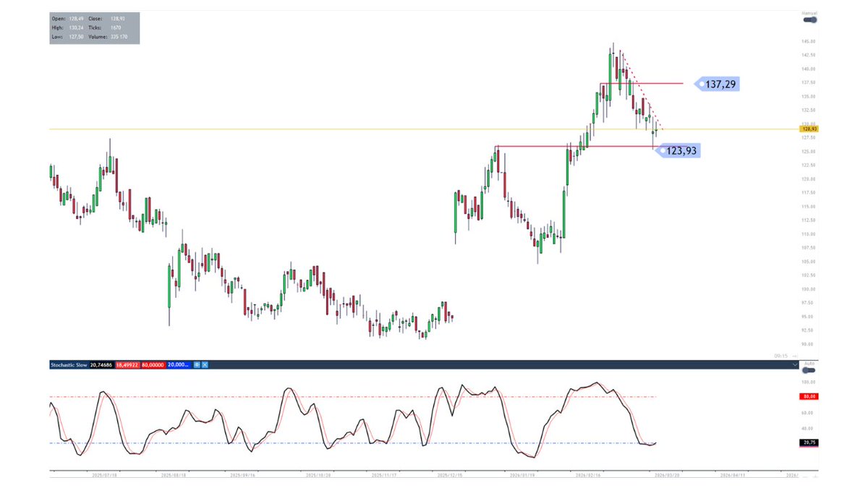Image resolution: width=868 pixels, height=488 pixels.
Task: Click the red 80.00 level axis tag
Action: point(809,396)
